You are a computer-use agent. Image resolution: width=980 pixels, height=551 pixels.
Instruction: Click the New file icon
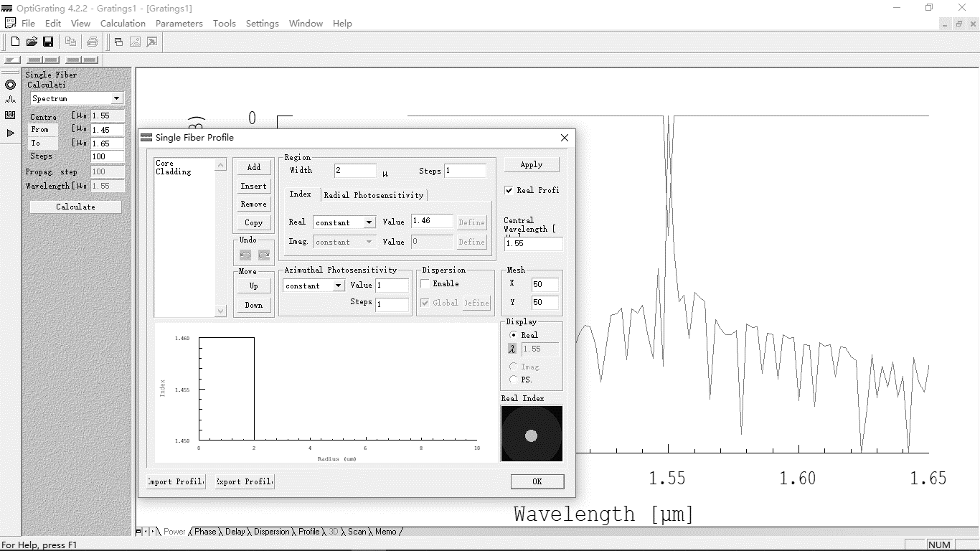click(x=15, y=42)
